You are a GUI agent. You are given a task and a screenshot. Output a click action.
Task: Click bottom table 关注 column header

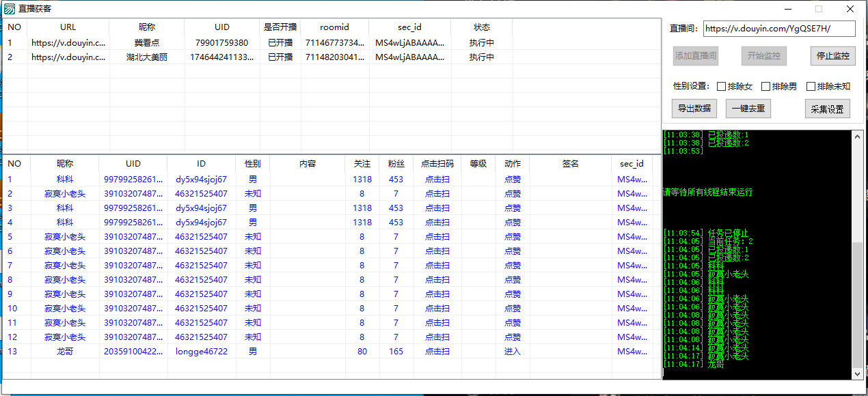[x=362, y=164]
